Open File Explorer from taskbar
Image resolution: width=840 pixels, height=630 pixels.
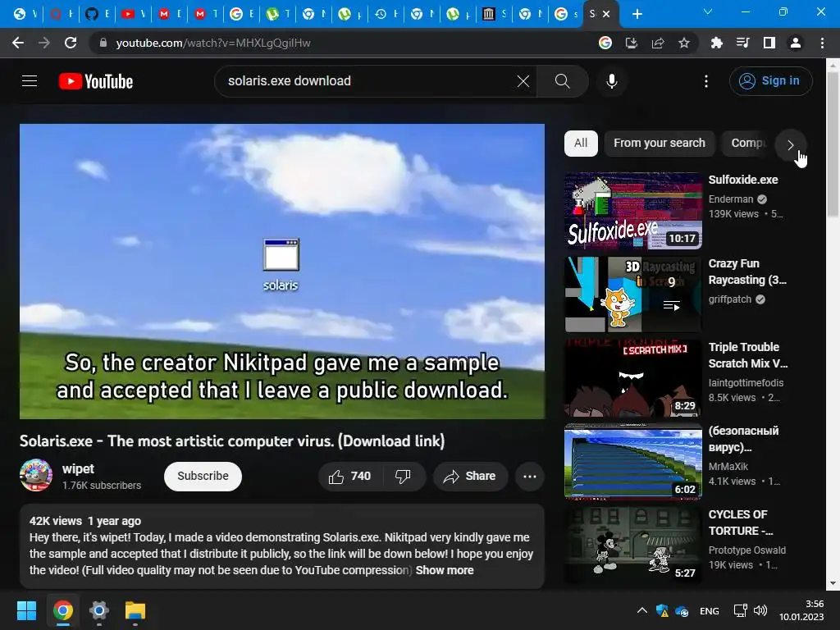click(135, 610)
